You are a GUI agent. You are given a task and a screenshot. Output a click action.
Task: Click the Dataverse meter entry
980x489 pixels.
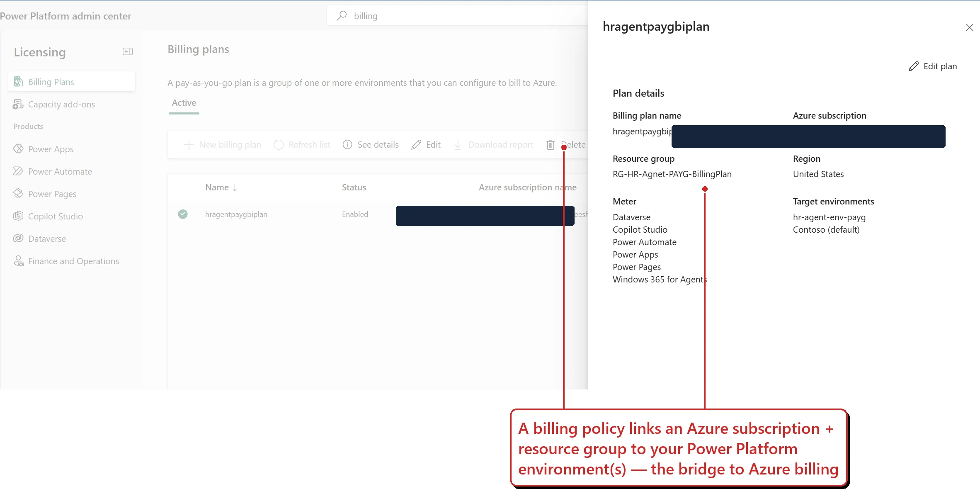632,217
